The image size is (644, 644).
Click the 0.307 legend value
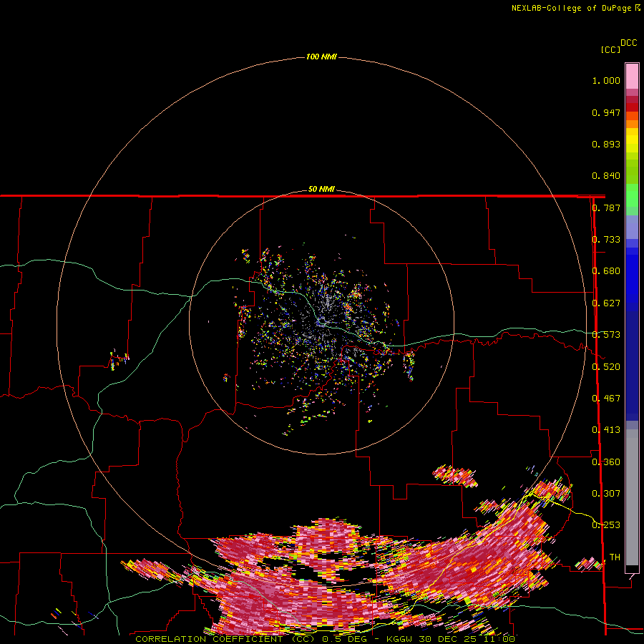pyautogui.click(x=606, y=494)
